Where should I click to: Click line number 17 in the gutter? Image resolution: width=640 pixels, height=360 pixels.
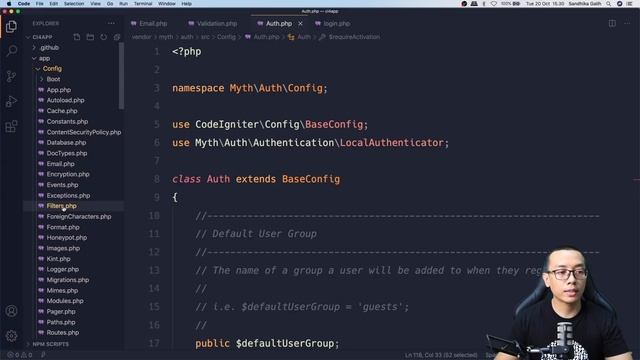[x=154, y=343]
